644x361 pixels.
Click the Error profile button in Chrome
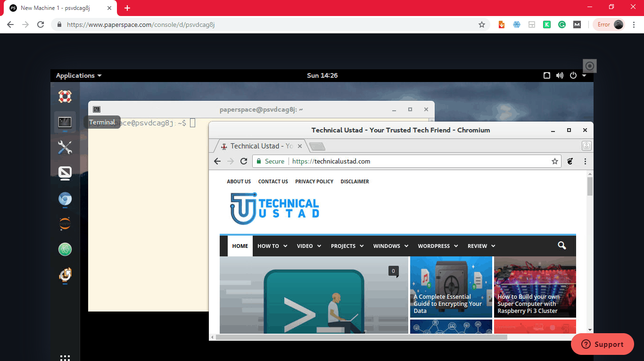(x=609, y=25)
